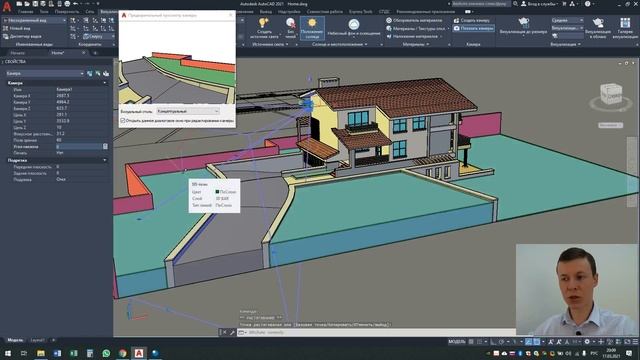Switch to the Модель tab at bottom

pos(15,340)
